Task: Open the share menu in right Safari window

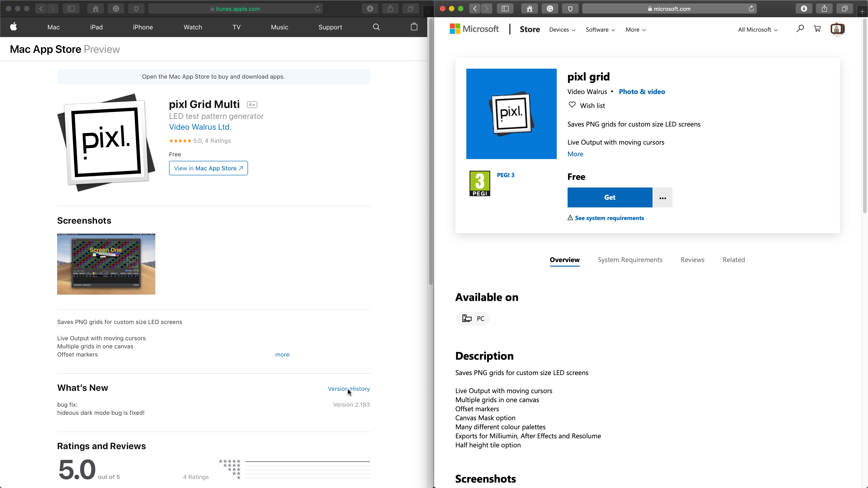Action: pos(824,9)
